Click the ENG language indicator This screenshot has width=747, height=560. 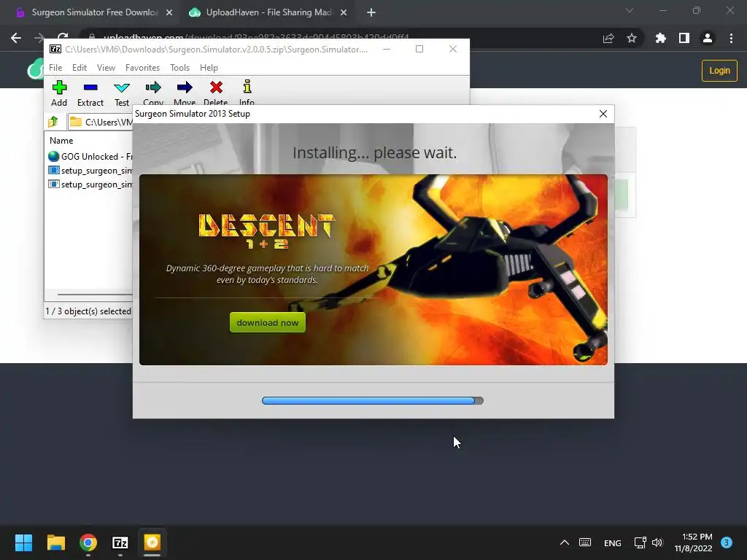tap(612, 542)
